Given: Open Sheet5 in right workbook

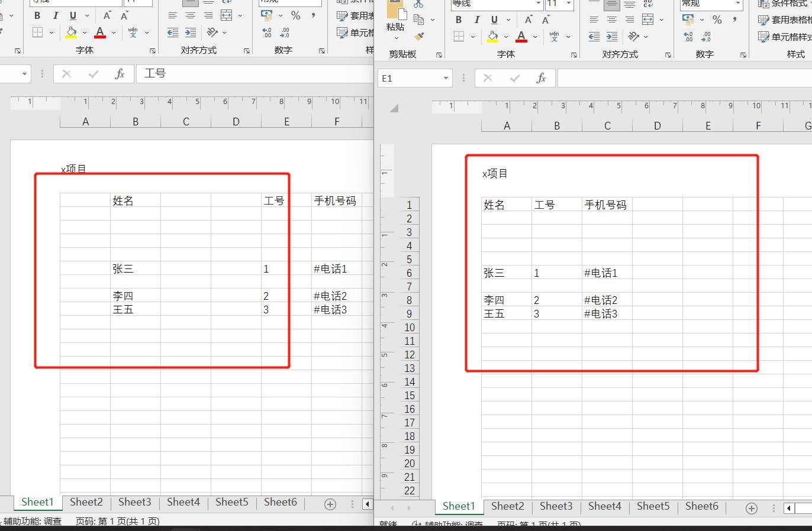Looking at the screenshot, I should click(x=653, y=507).
